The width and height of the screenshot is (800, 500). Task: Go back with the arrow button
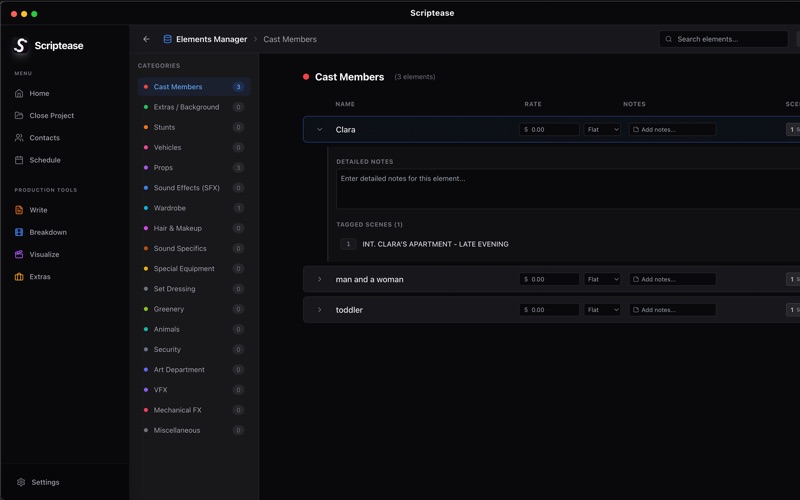146,39
